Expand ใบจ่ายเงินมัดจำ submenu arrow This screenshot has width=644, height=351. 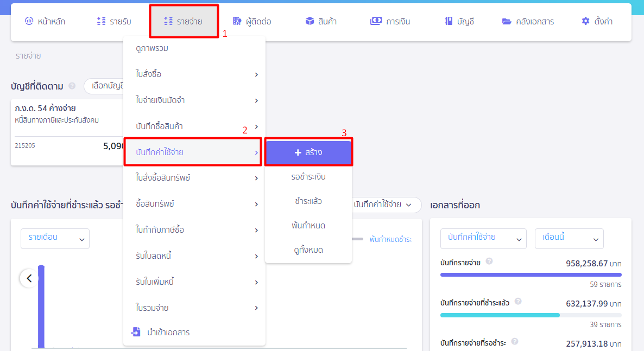coord(256,100)
